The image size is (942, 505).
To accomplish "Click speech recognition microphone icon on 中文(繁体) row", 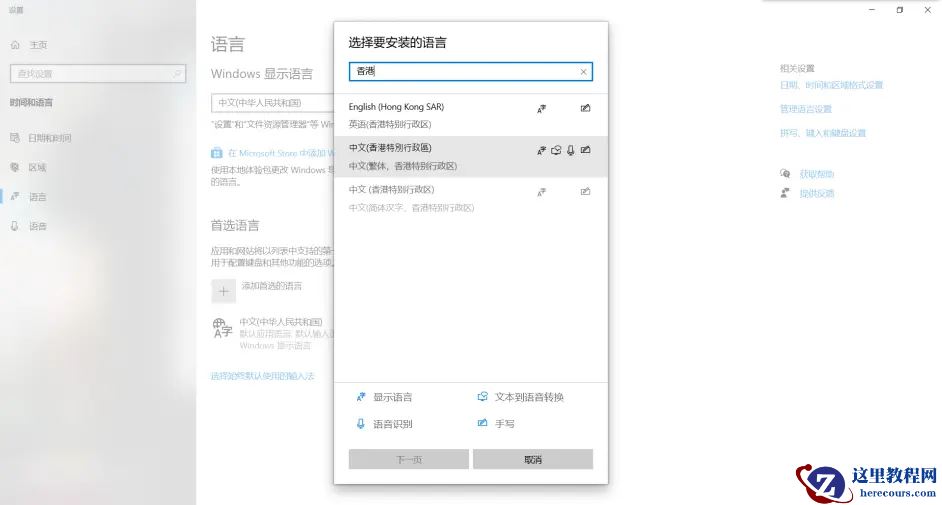I will pos(571,150).
